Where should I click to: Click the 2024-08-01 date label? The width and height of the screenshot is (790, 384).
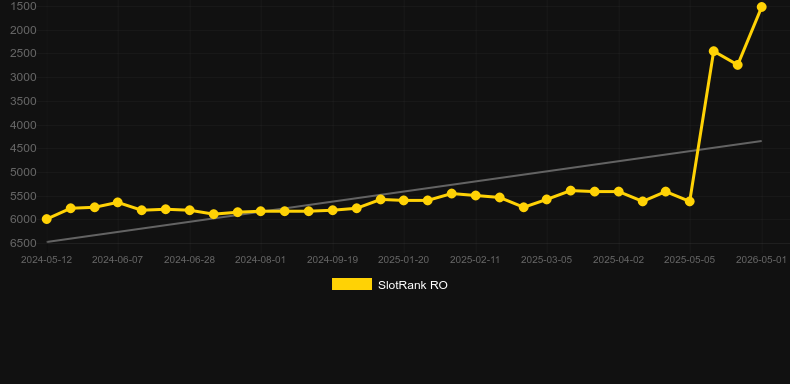[260, 260]
